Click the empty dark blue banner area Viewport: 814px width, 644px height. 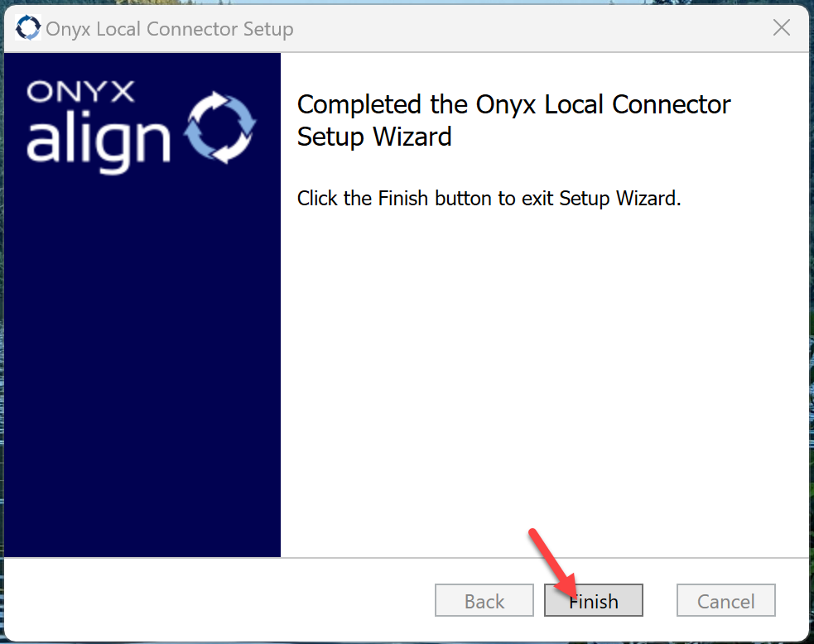pos(142,363)
